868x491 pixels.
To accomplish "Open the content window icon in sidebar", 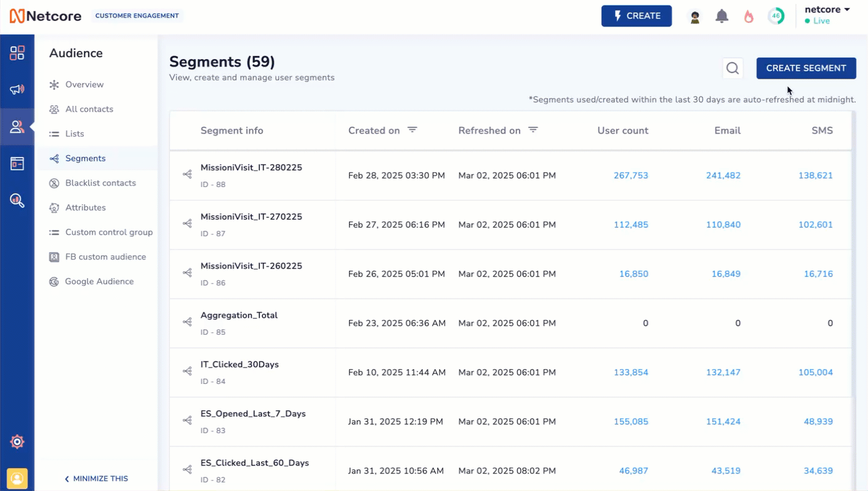I will coord(17,164).
